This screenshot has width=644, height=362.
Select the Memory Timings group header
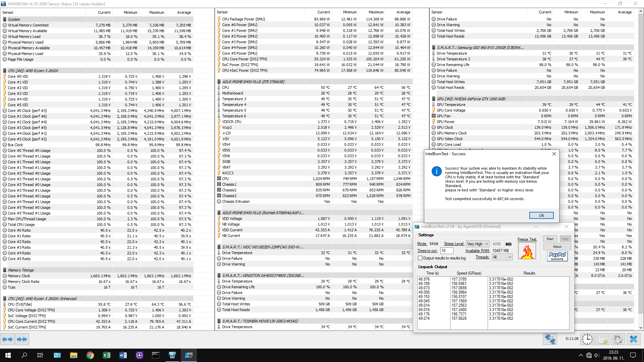97,270
